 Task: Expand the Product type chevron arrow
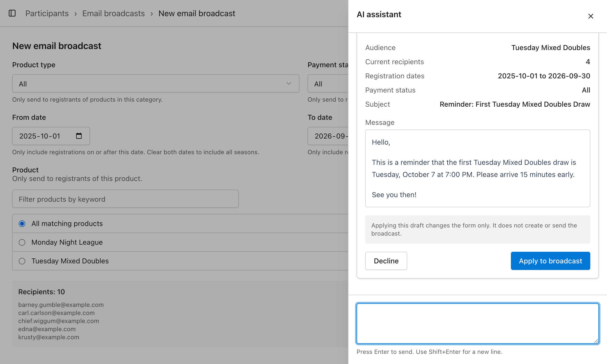(289, 84)
